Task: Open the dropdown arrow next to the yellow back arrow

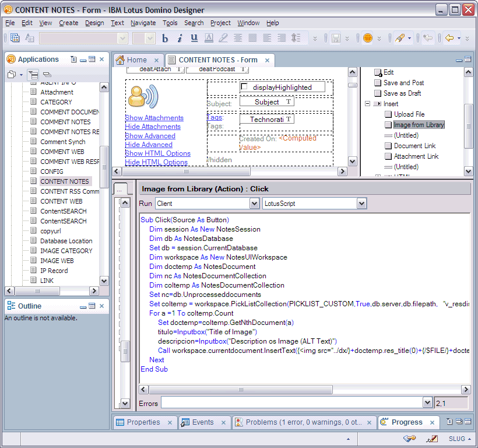Action: click(x=459, y=38)
